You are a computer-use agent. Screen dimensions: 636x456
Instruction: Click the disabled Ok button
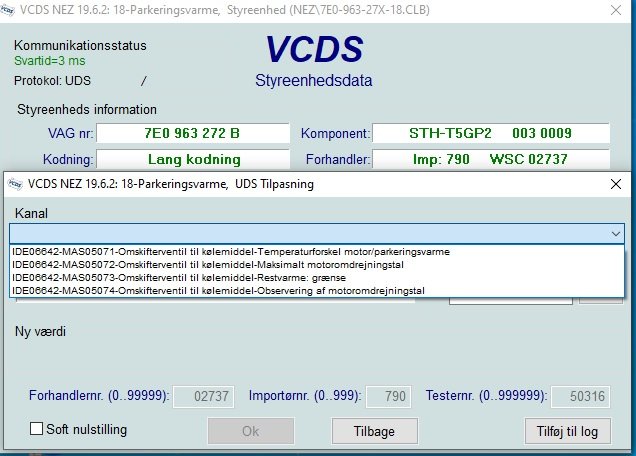(x=251, y=431)
